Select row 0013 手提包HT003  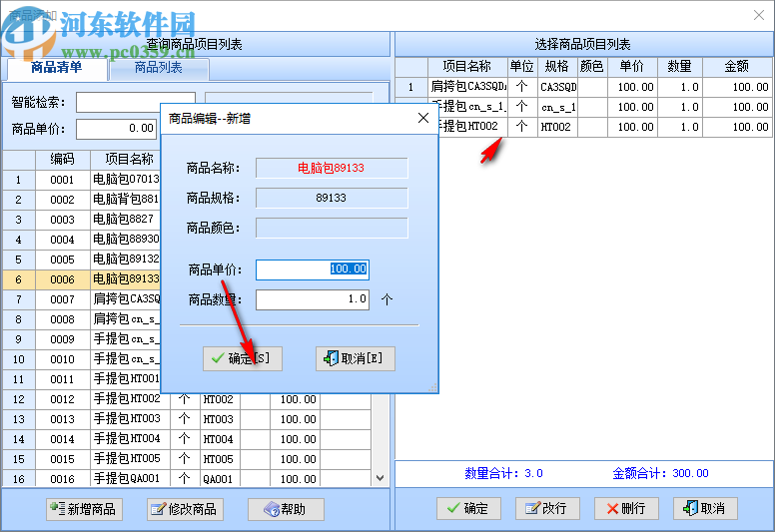[187, 419]
